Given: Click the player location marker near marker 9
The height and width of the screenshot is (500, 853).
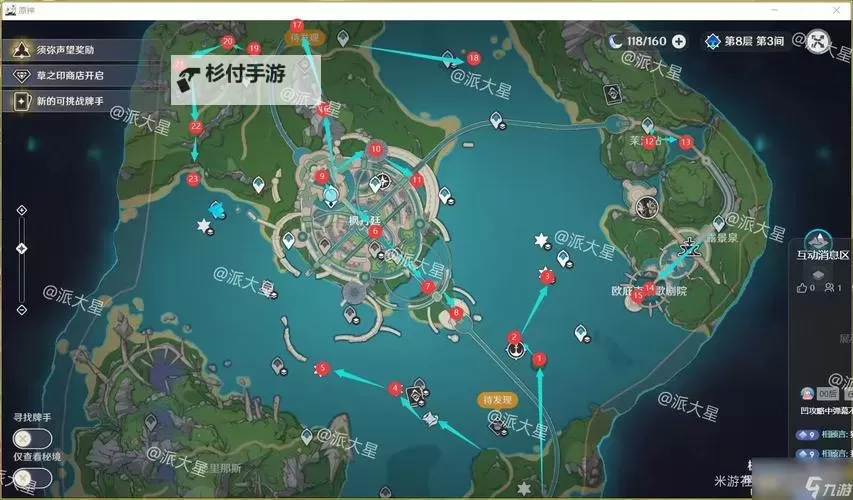Looking at the screenshot, I should tap(330, 196).
